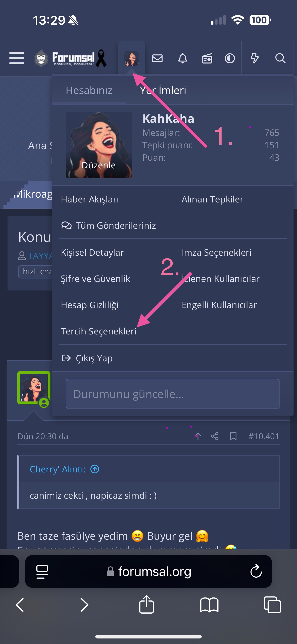Expand the Cherry' quote arrow icon

point(95,469)
